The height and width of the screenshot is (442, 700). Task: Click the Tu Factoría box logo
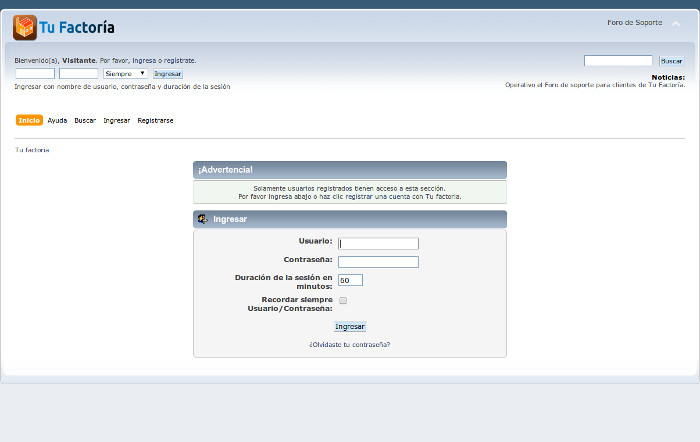pos(25,27)
